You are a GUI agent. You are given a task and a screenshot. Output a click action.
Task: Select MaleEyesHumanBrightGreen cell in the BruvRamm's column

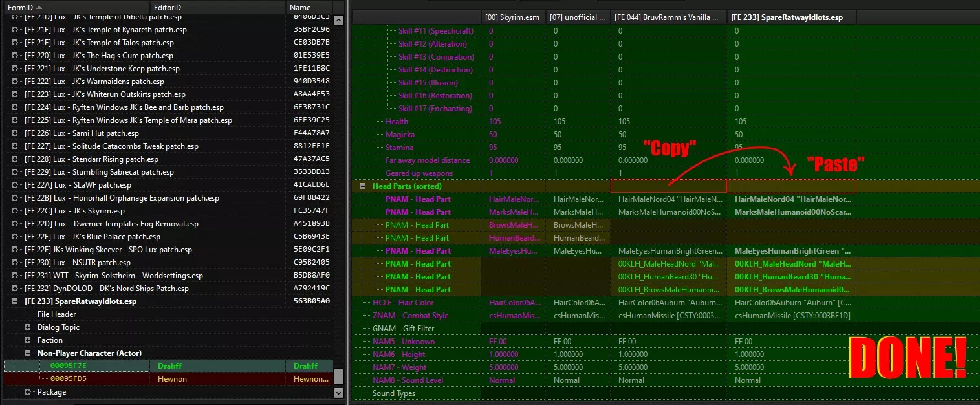669,251
